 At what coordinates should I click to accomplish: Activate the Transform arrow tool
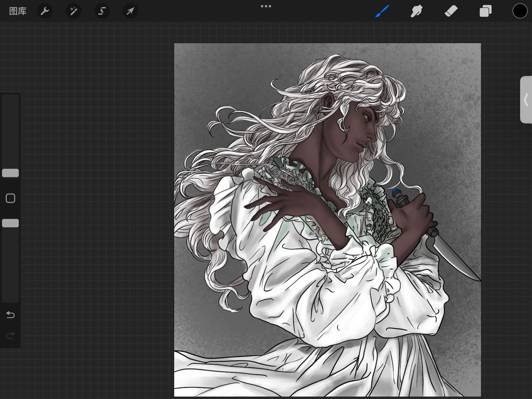tap(130, 11)
